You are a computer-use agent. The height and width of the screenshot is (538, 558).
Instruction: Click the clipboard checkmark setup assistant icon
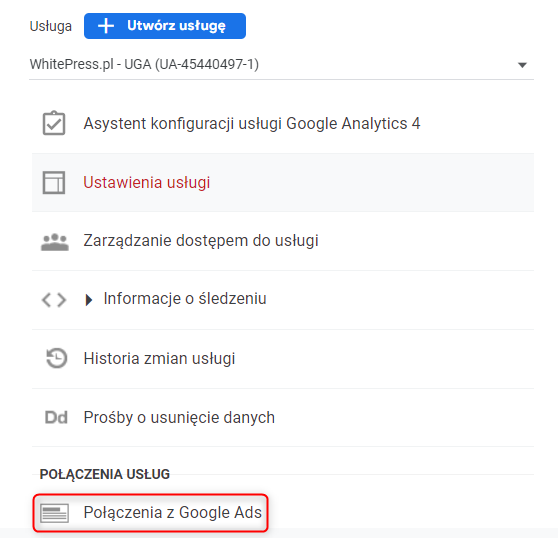click(x=54, y=123)
